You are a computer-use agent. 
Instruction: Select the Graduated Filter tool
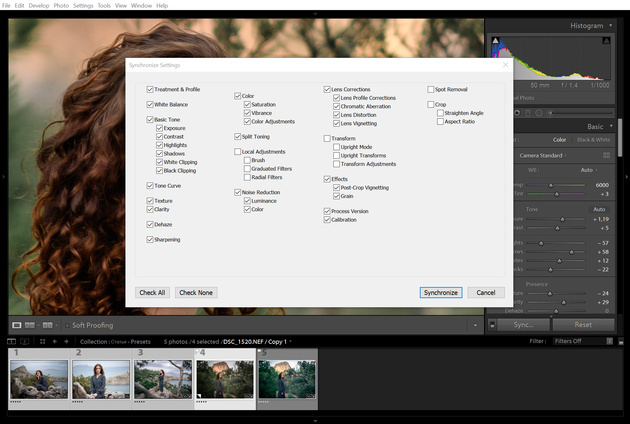pyautogui.click(x=528, y=113)
